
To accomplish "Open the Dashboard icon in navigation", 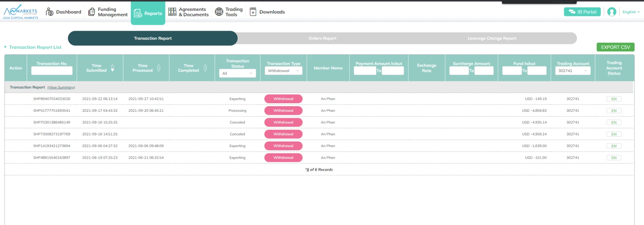I will point(49,12).
